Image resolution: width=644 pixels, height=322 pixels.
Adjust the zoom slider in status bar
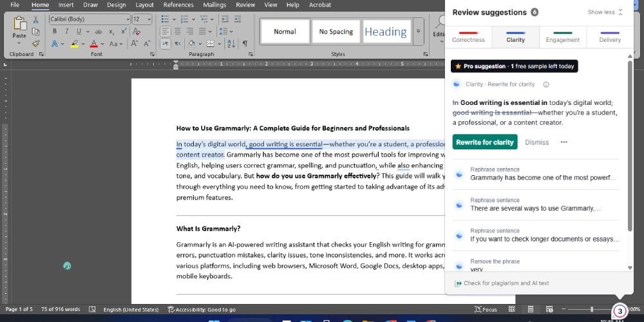pyautogui.click(x=592, y=309)
